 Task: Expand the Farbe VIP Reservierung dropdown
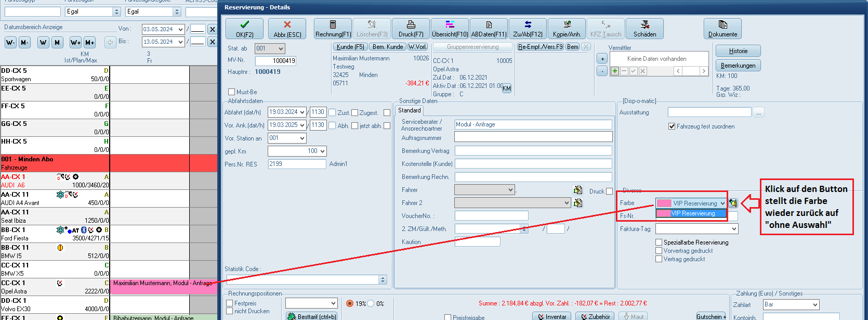click(722, 203)
